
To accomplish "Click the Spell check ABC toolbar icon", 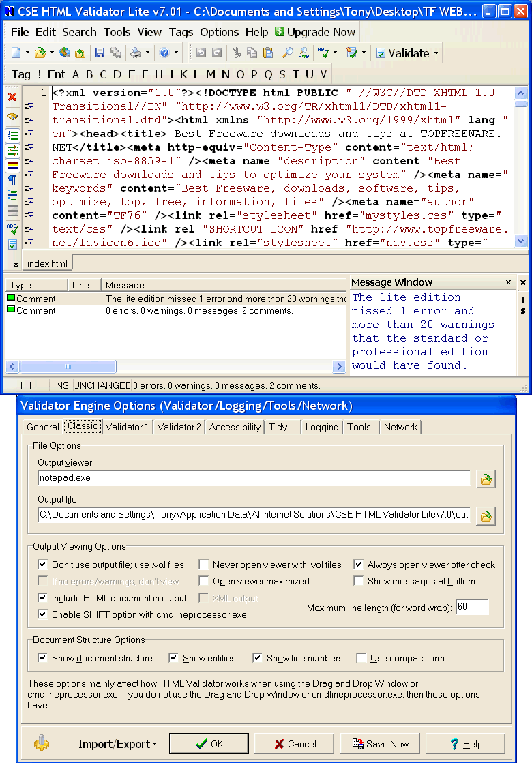I will point(323,53).
